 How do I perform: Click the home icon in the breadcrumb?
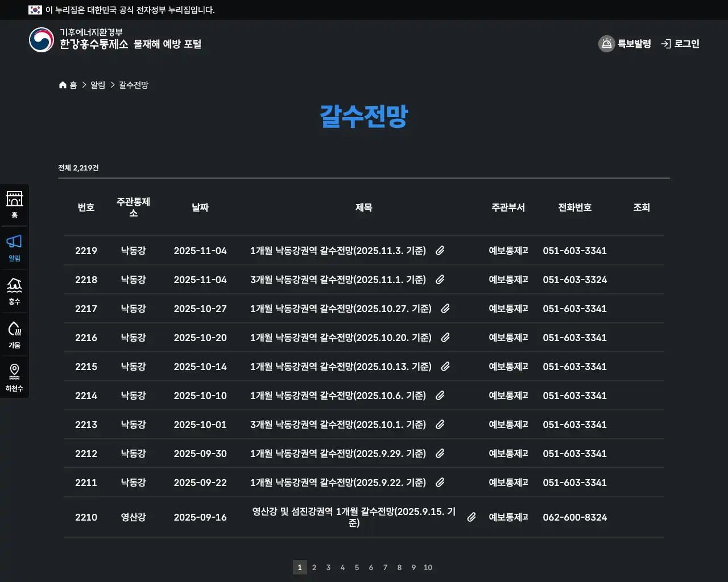tap(63, 84)
